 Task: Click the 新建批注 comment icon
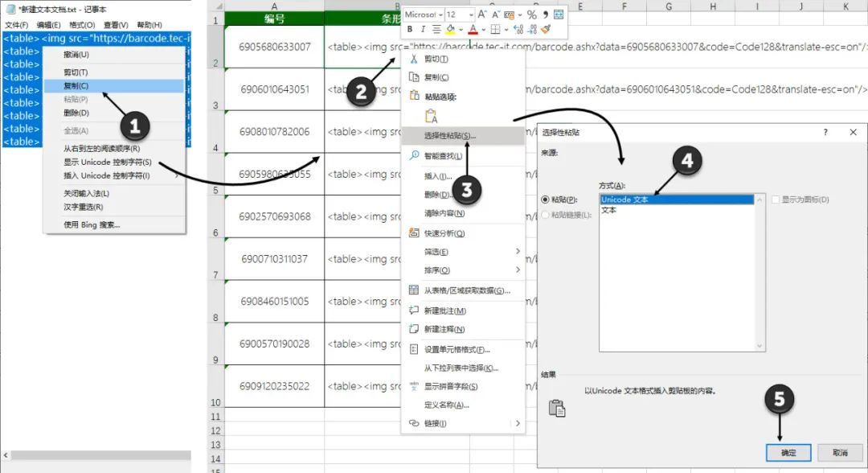pyautogui.click(x=414, y=311)
